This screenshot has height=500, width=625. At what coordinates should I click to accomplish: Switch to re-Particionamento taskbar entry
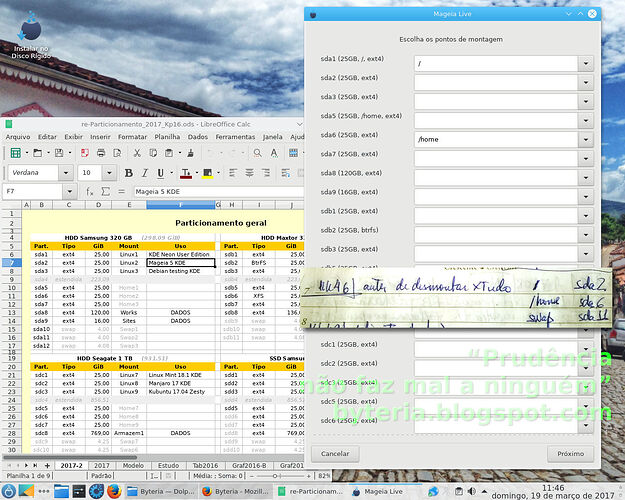[x=311, y=491]
